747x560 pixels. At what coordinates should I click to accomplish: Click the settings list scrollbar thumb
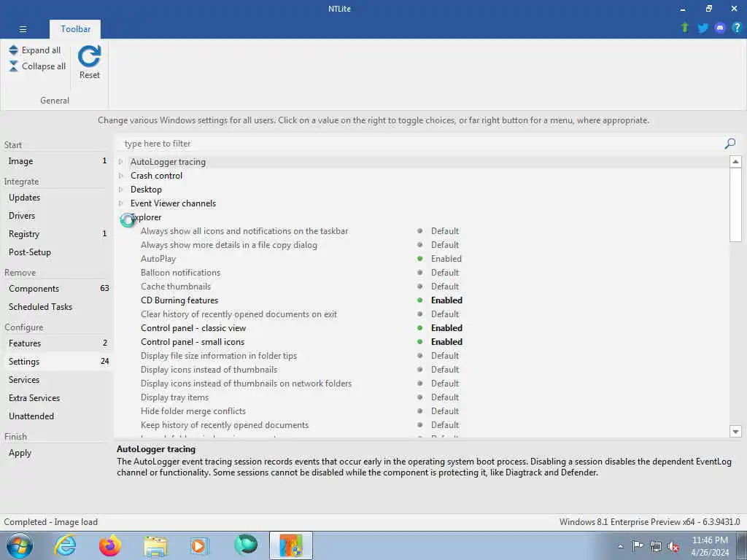click(735, 205)
